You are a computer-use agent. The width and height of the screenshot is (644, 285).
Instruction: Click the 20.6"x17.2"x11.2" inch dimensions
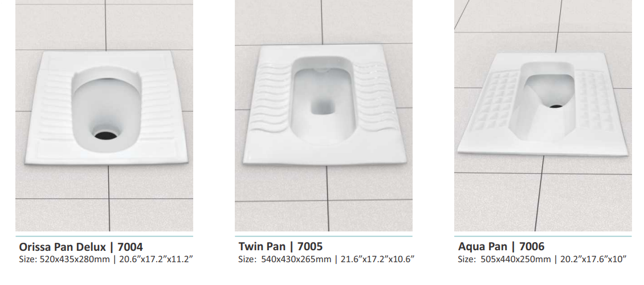(156, 259)
